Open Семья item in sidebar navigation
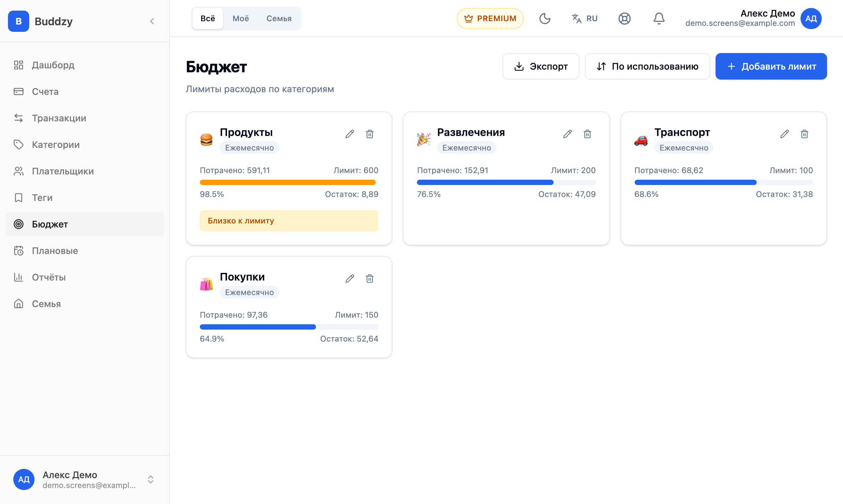 click(85, 304)
